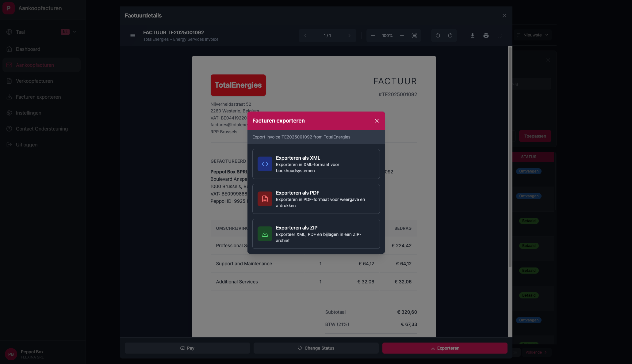The width and height of the screenshot is (632, 364).
Task: Rotate the invoice counterclockwise
Action: pos(438,36)
